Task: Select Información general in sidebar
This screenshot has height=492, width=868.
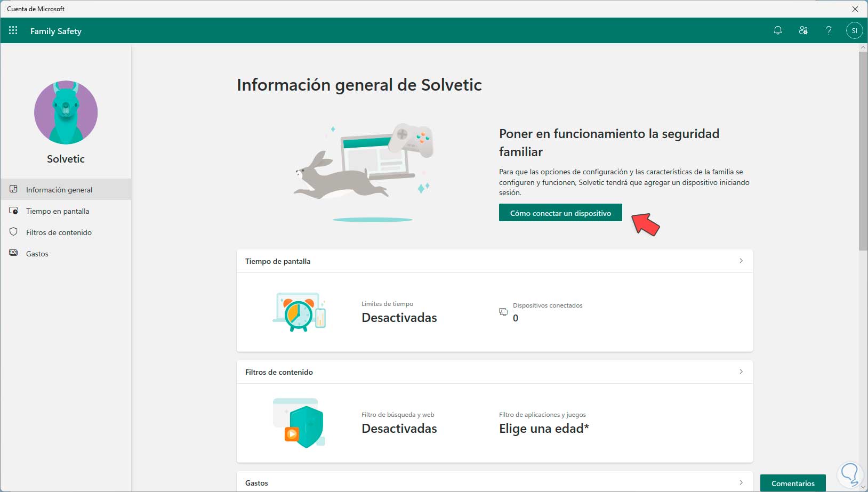Action: click(66, 189)
